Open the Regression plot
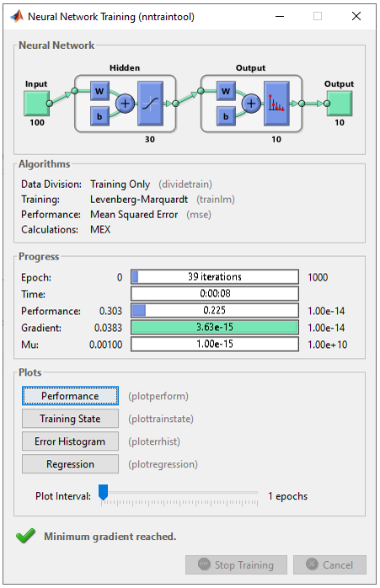This screenshot has width=380, height=588. (70, 464)
